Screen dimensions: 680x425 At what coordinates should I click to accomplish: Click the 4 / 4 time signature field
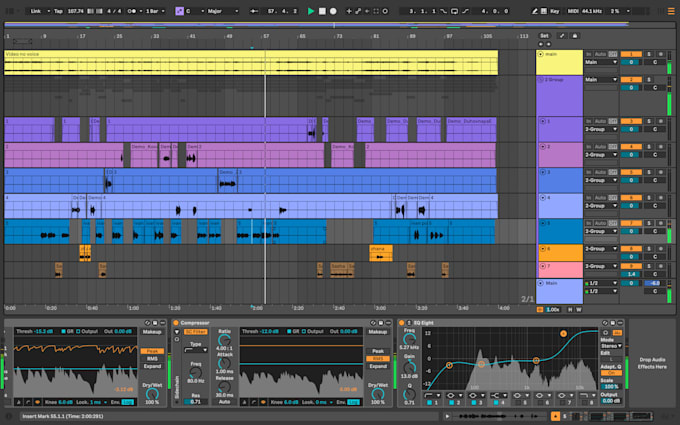[x=114, y=11]
